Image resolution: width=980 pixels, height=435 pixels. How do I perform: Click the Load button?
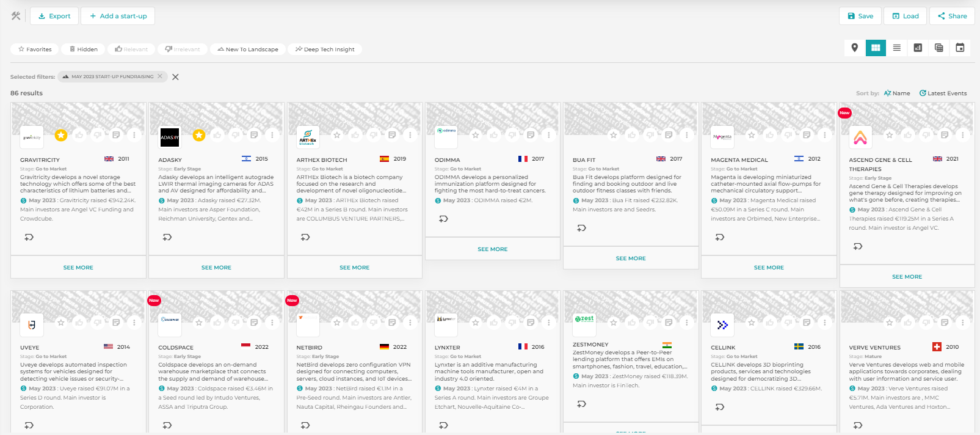(906, 16)
